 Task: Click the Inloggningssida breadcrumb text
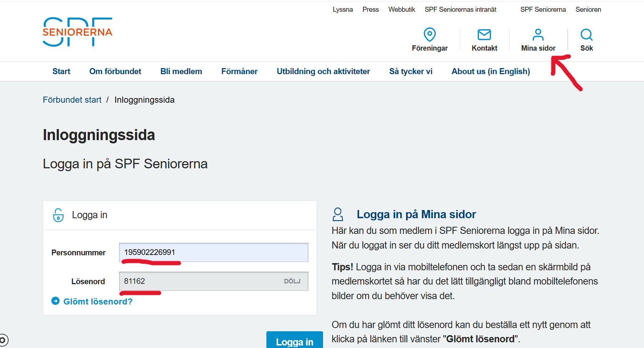[144, 100]
